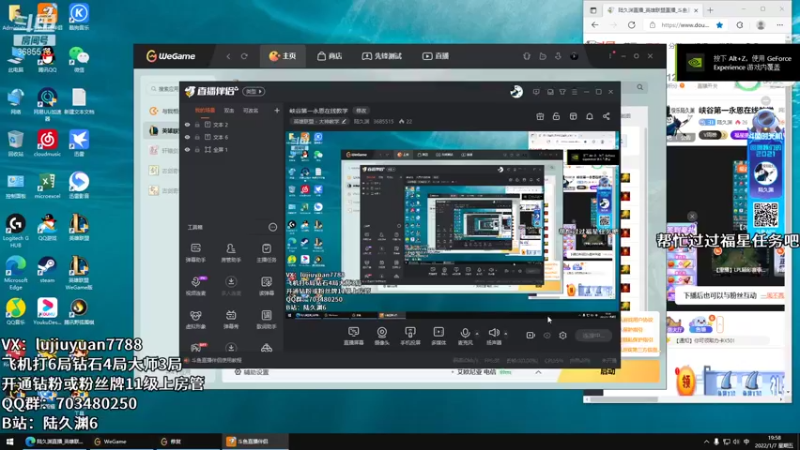Hide the 文本 2 source
800x450 pixels.
pyautogui.click(x=187, y=124)
